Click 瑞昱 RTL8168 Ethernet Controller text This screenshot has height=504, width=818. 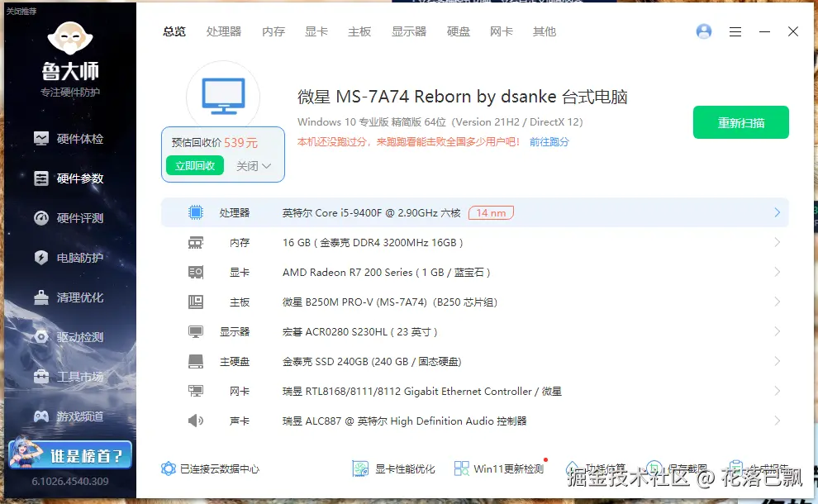[422, 392]
